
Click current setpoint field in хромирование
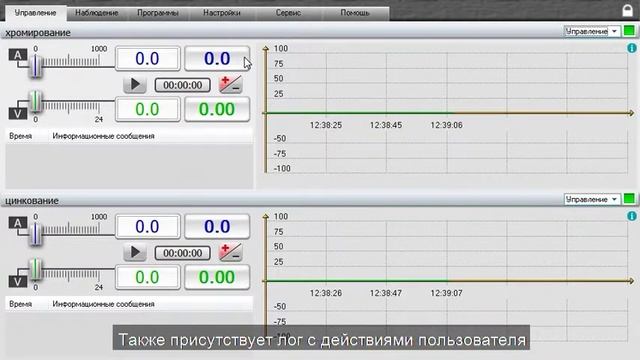coord(147,59)
